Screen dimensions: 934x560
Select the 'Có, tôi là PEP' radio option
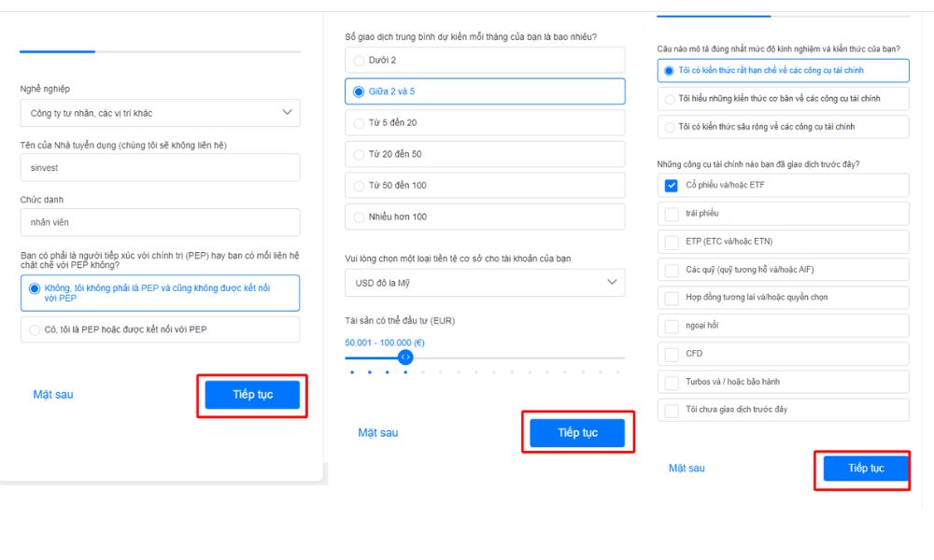[x=35, y=329]
